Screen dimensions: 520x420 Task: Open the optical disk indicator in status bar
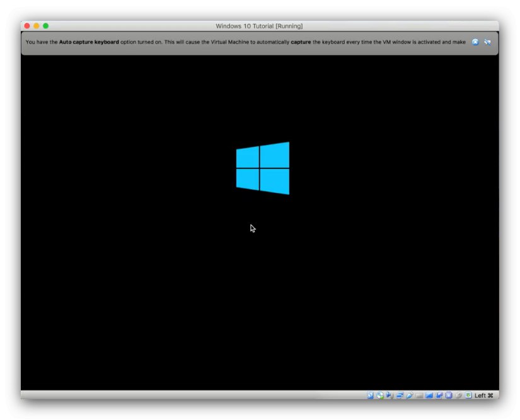coord(380,395)
